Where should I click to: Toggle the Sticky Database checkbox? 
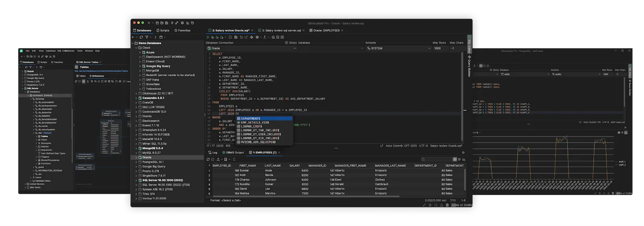(287, 42)
